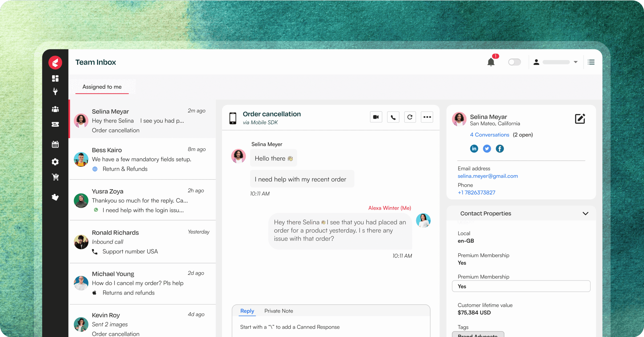The height and width of the screenshot is (337, 644).
Task: Switch to the Private Note tab
Action: [x=279, y=311]
